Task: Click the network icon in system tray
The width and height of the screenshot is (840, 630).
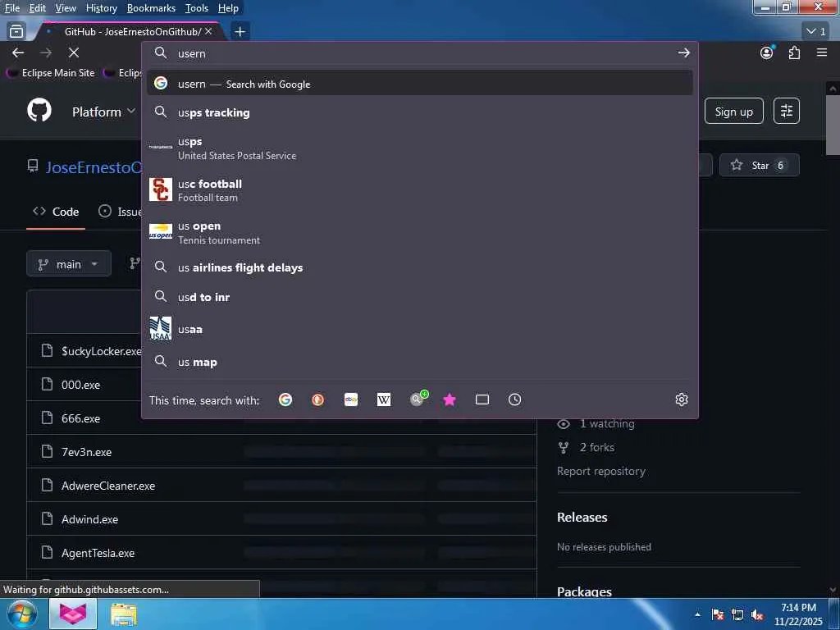Action: (x=737, y=615)
